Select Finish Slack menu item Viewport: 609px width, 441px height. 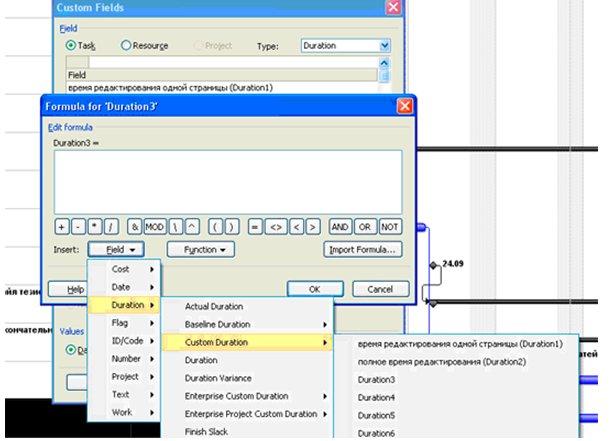pyautogui.click(x=247, y=431)
